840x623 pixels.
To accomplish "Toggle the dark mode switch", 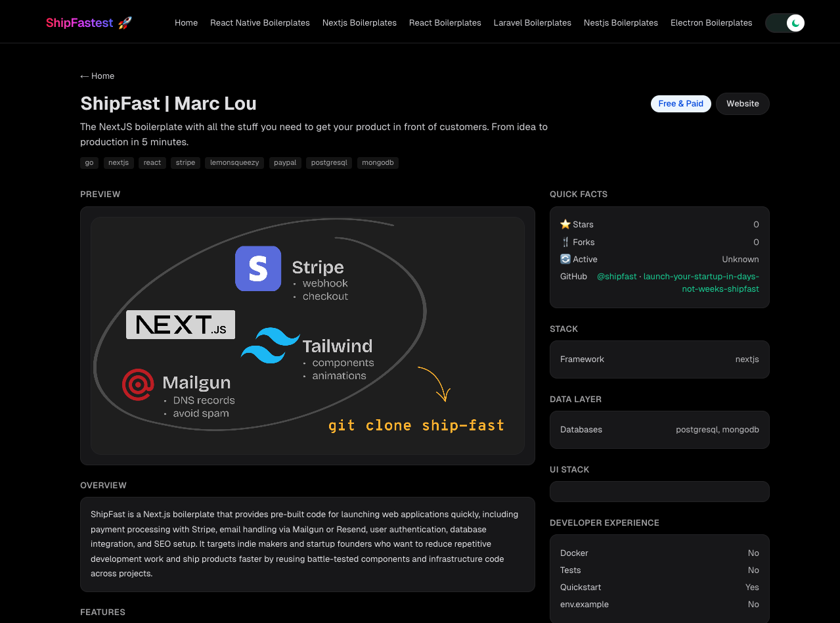I will [784, 22].
